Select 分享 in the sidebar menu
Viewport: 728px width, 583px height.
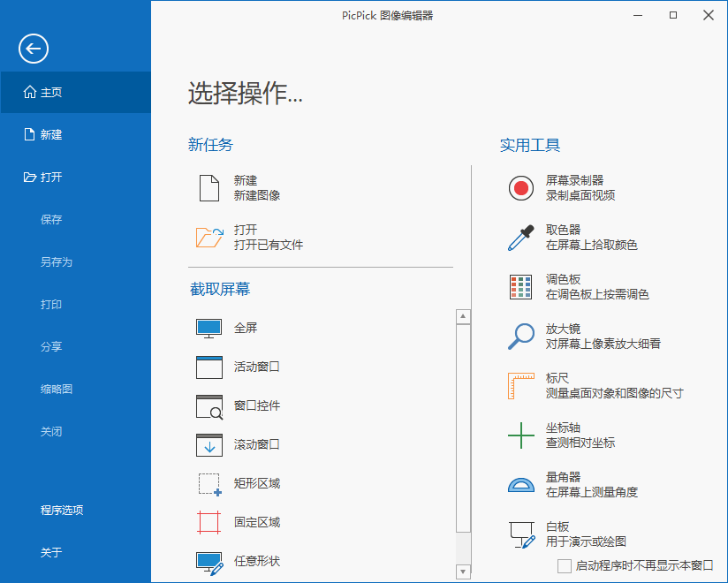tap(51, 347)
